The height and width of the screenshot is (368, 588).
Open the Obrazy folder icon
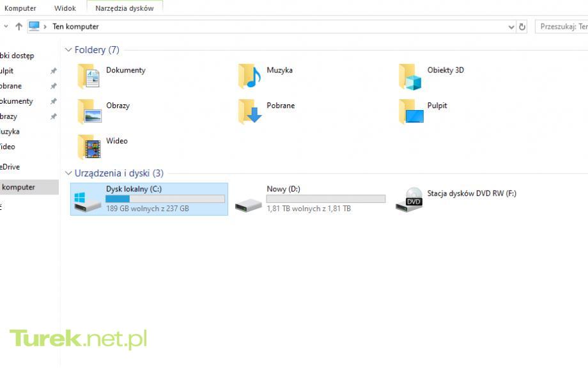pos(89,111)
